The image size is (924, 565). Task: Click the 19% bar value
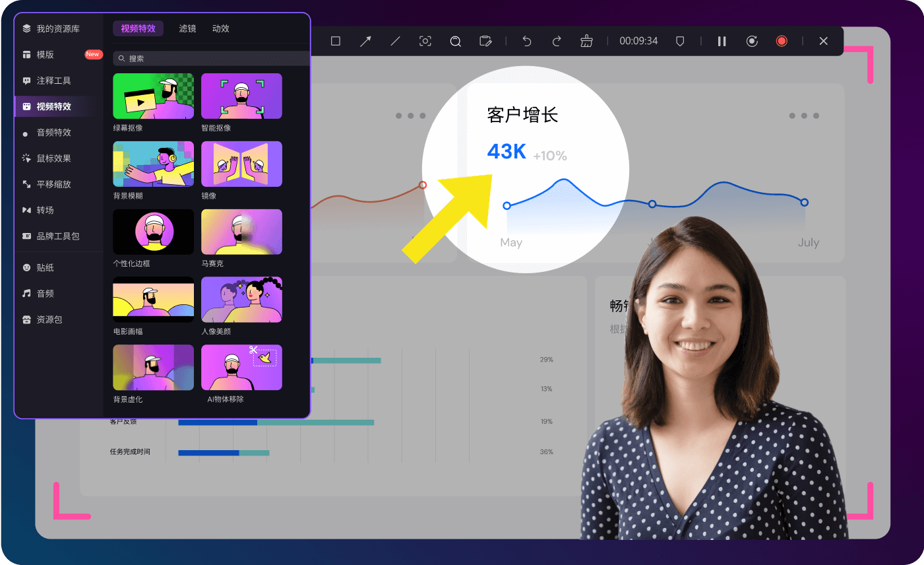[x=547, y=421]
